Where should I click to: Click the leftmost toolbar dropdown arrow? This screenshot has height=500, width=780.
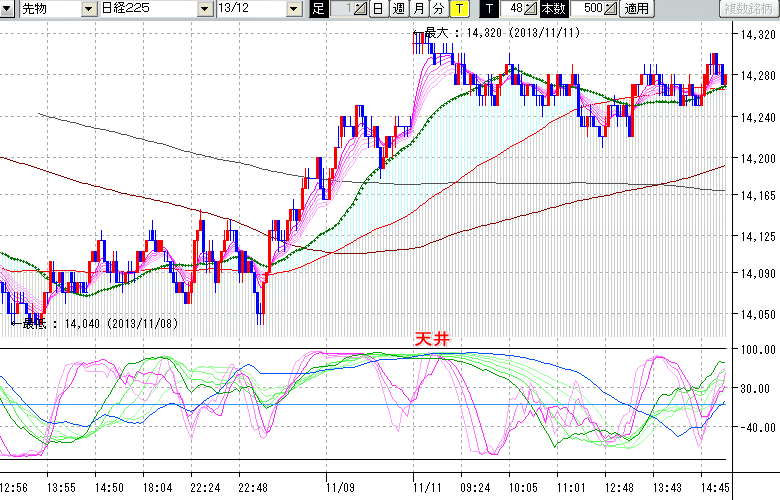tap(8, 9)
